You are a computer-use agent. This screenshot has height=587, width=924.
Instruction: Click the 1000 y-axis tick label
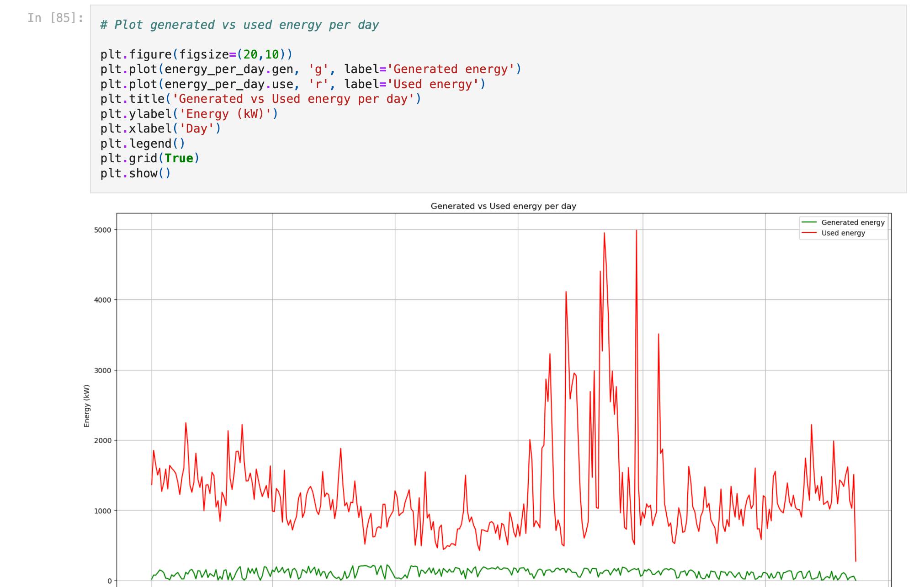pos(103,511)
